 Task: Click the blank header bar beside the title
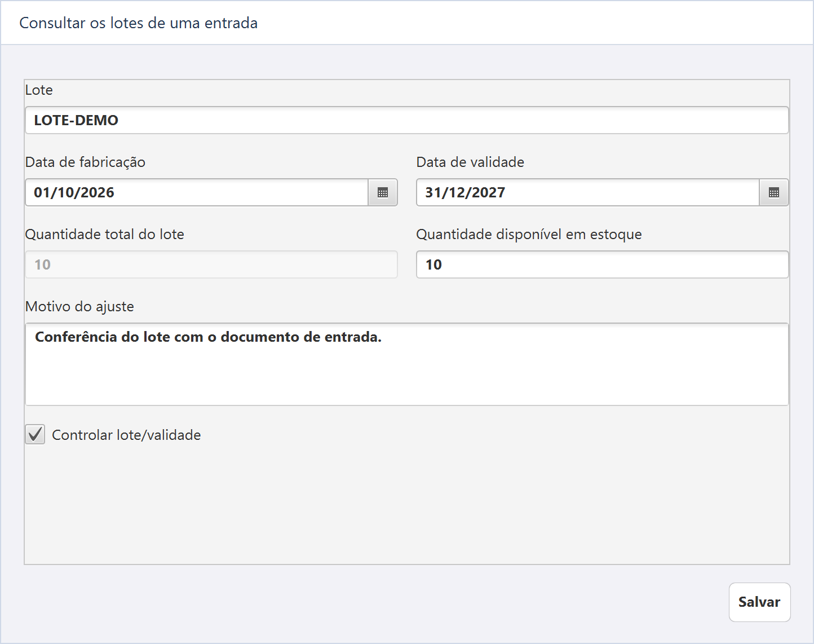tap(536, 23)
